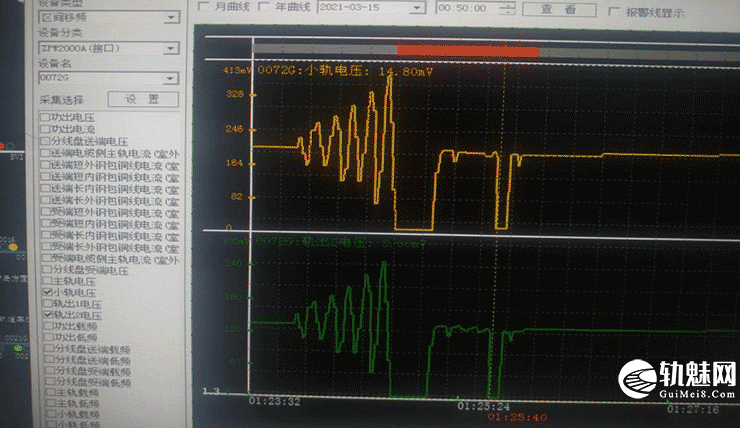Check the 送端短外钢包铜线电流 option
The image size is (740, 428).
(45, 165)
